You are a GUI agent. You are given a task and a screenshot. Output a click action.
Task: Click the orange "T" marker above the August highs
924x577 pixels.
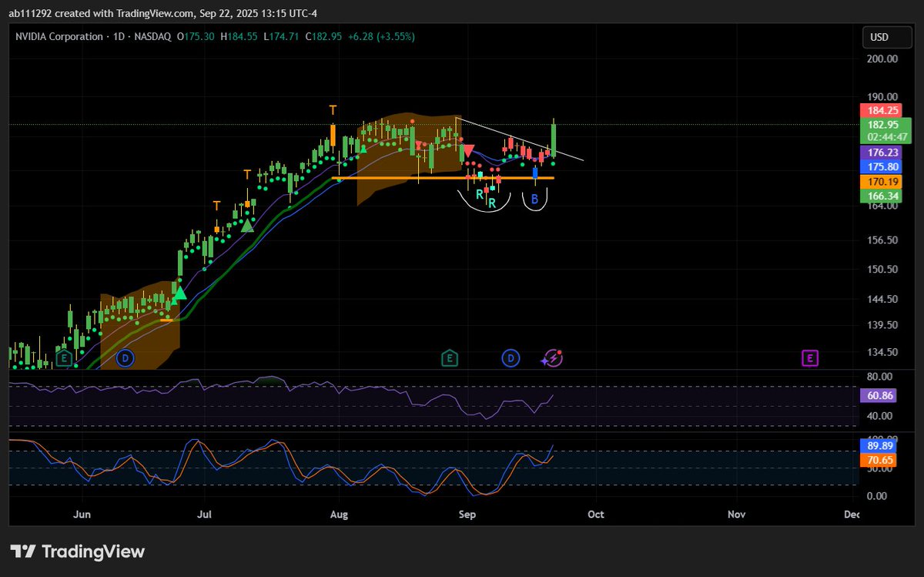coord(331,110)
